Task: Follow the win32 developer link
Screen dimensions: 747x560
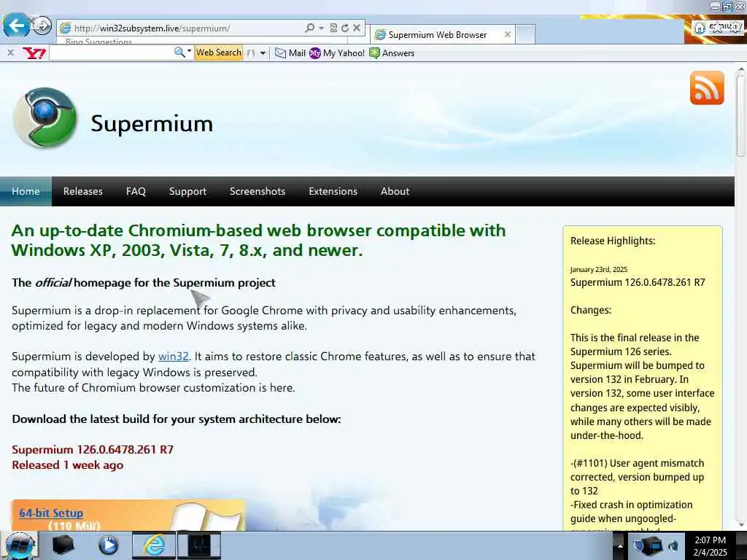Action: coord(174,356)
